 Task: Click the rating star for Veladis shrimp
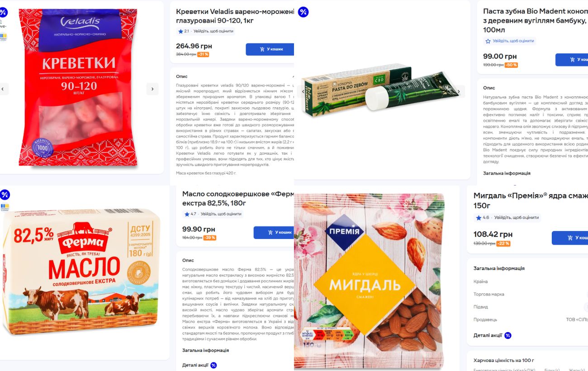pyautogui.click(x=181, y=31)
